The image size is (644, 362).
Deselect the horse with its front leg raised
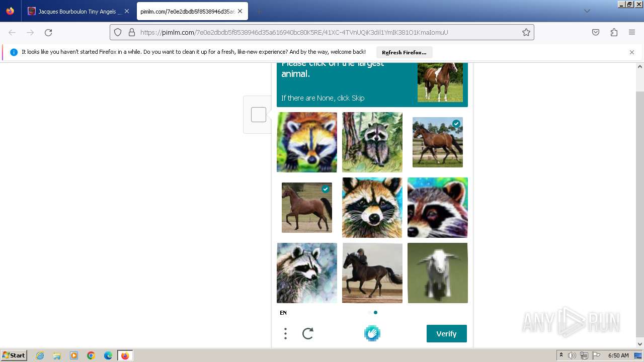pyautogui.click(x=307, y=208)
